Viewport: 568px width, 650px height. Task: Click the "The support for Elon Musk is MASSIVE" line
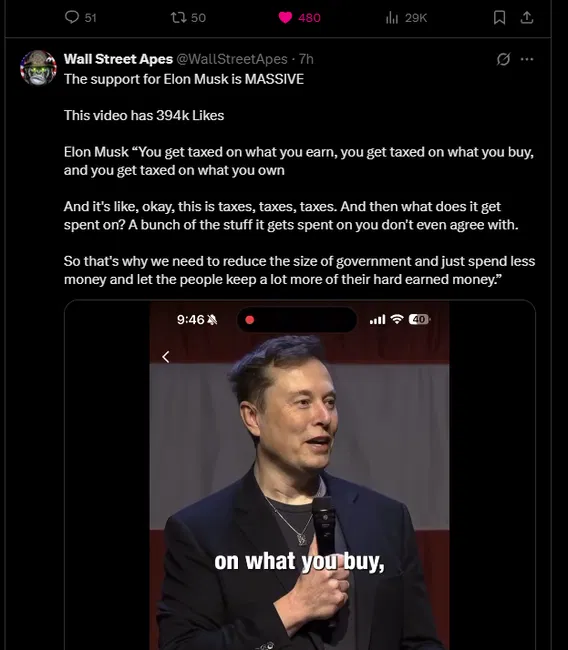tap(184, 79)
